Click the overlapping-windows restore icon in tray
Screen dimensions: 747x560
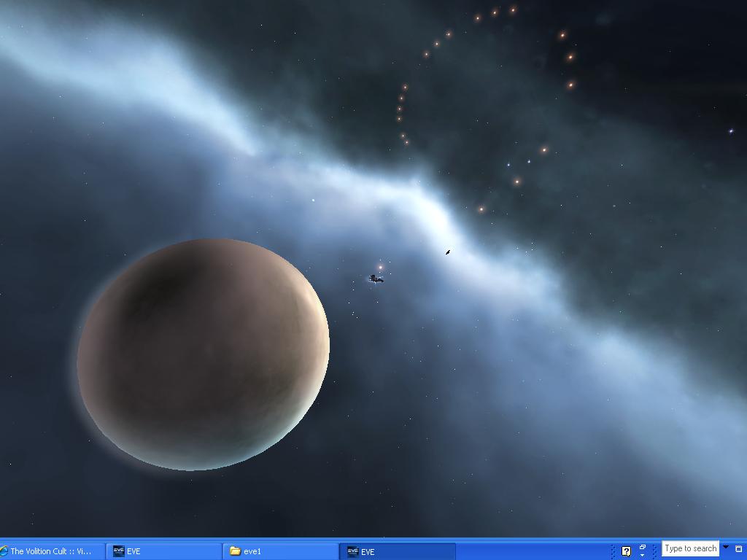(x=642, y=548)
